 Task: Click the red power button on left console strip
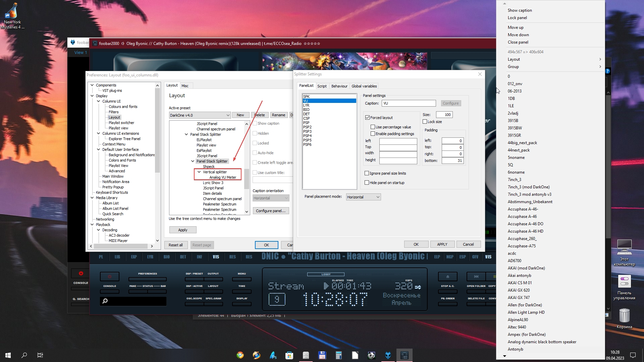coord(81,273)
